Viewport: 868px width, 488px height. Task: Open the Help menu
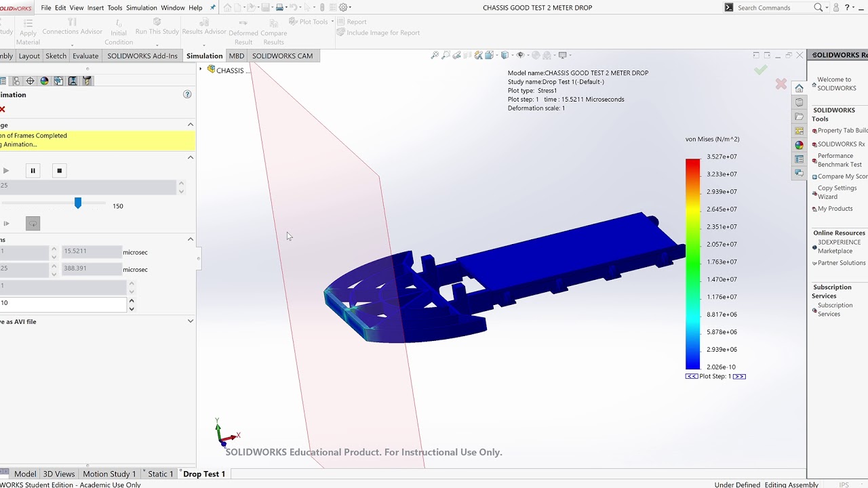(x=195, y=7)
